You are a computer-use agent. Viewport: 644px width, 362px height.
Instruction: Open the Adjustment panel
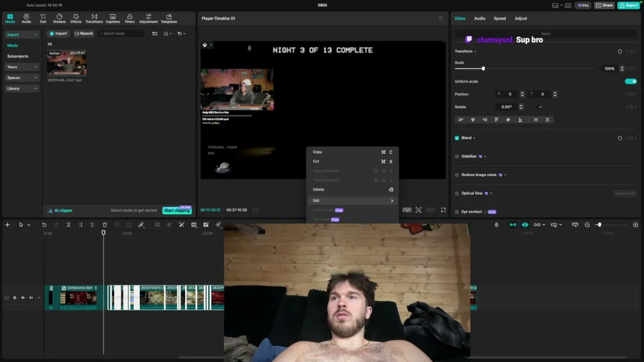[x=148, y=19]
